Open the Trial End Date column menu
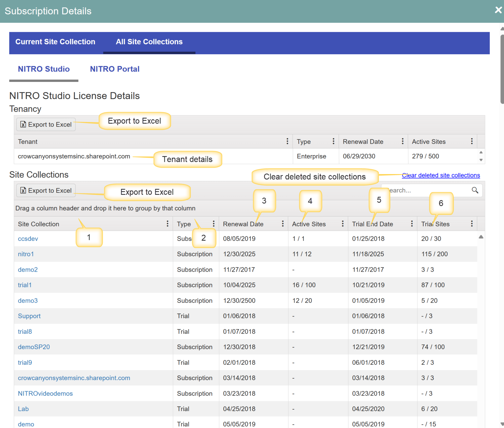504x428 pixels. click(x=412, y=223)
